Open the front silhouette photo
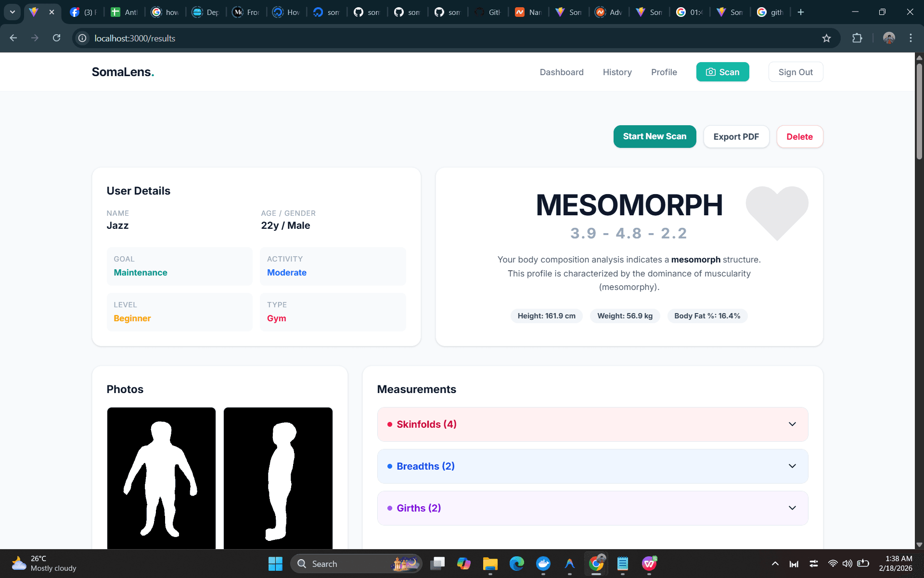Screen dimensions: 924x578 [161, 478]
